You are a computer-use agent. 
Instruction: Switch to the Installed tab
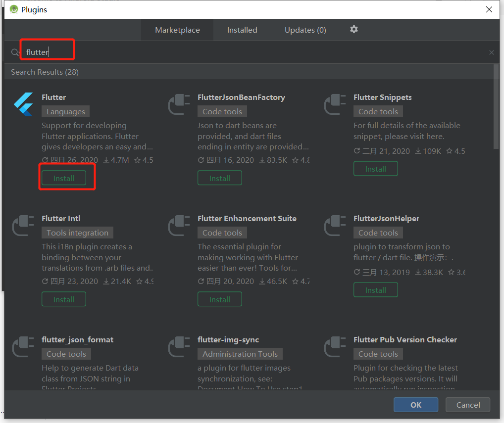(242, 30)
